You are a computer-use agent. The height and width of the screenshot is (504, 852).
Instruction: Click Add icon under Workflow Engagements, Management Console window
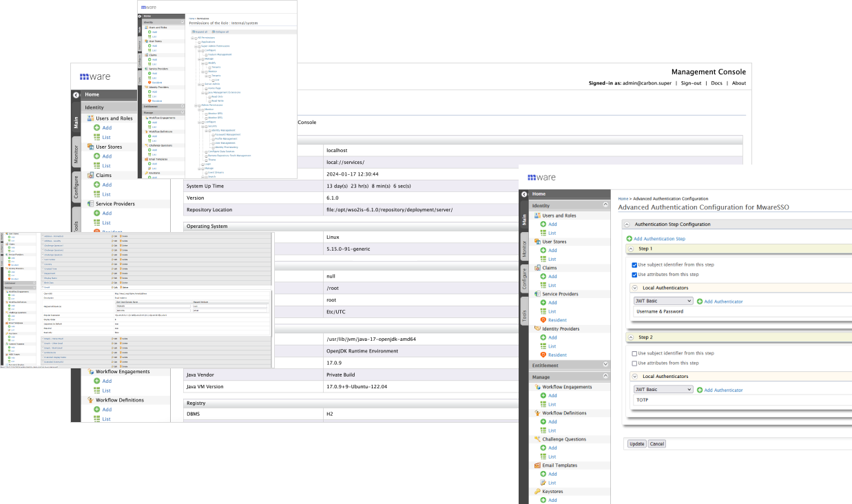point(97,381)
